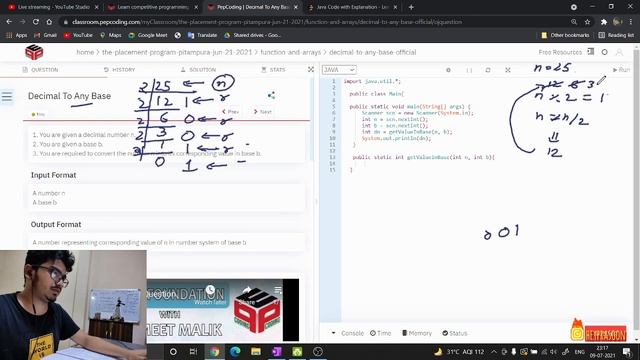Go to Chrome home page
640x360 pixels.
point(49,22)
